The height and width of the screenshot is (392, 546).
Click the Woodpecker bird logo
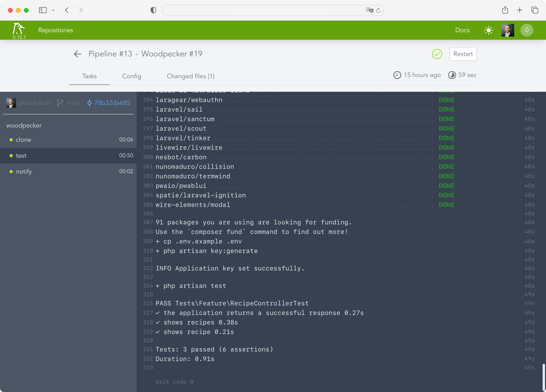pyautogui.click(x=18, y=29)
